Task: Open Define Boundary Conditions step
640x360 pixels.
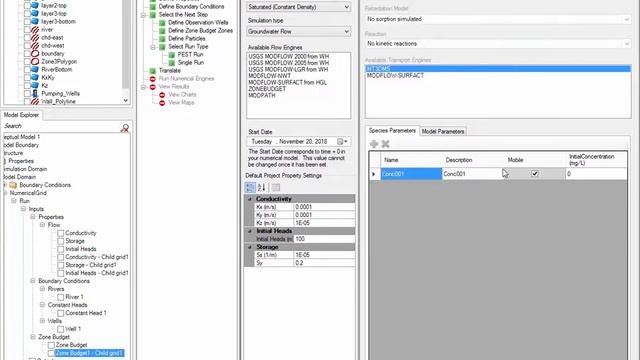Action: click(191, 7)
